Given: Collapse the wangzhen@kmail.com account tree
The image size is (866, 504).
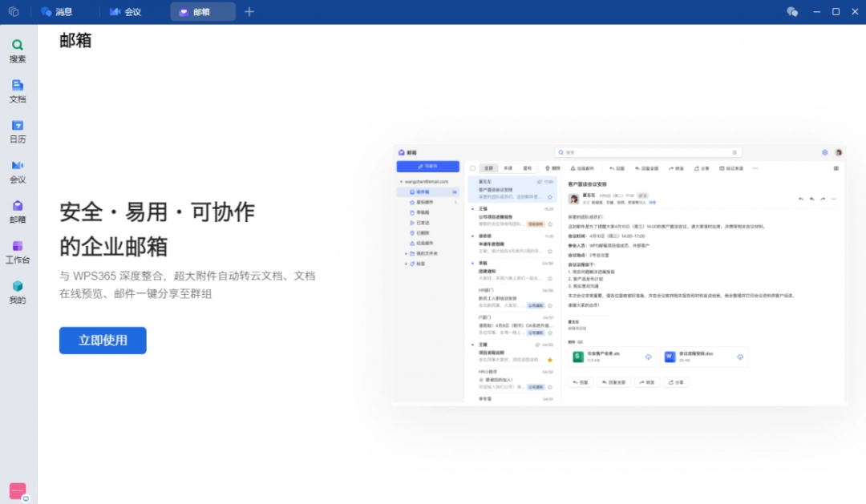Looking at the screenshot, I should pos(402,181).
